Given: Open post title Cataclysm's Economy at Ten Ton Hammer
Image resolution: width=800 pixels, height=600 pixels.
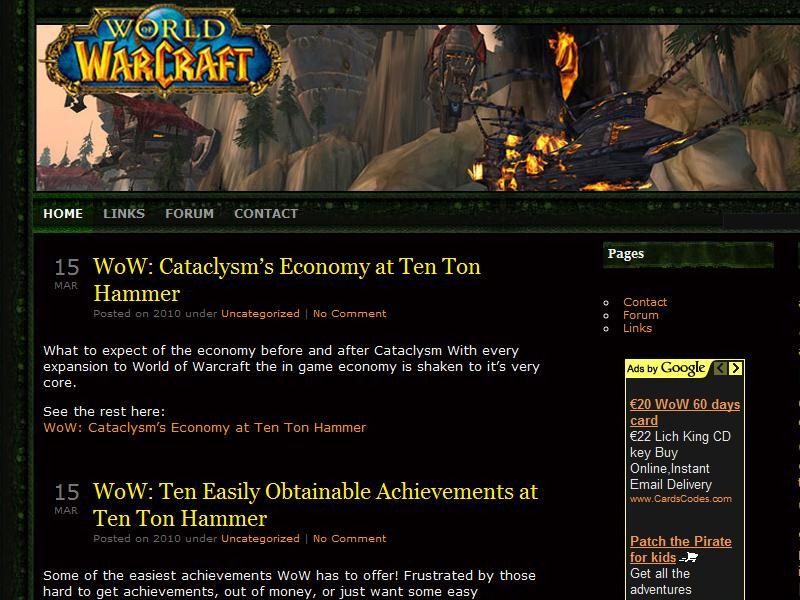Looking at the screenshot, I should point(287,280).
